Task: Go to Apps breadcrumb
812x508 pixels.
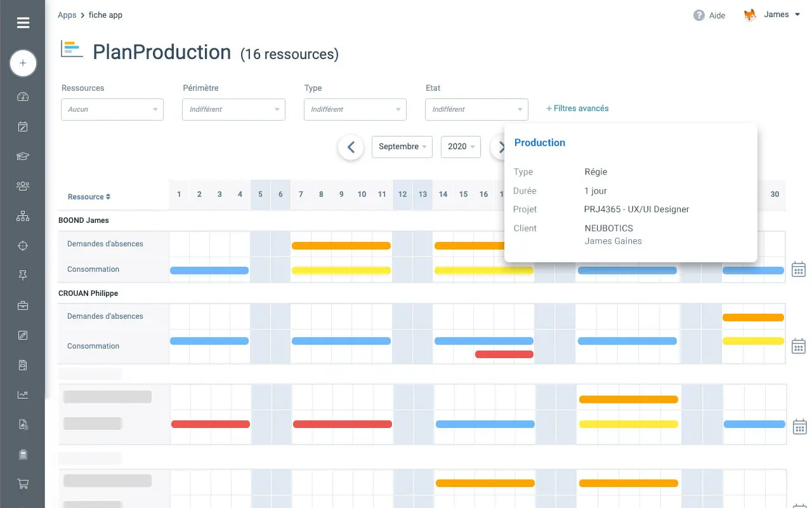Action: [x=67, y=15]
